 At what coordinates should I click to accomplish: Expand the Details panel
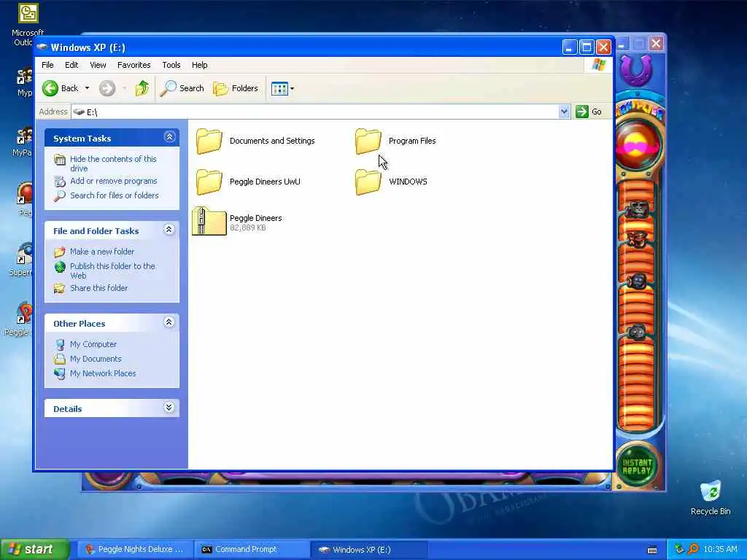[169, 407]
